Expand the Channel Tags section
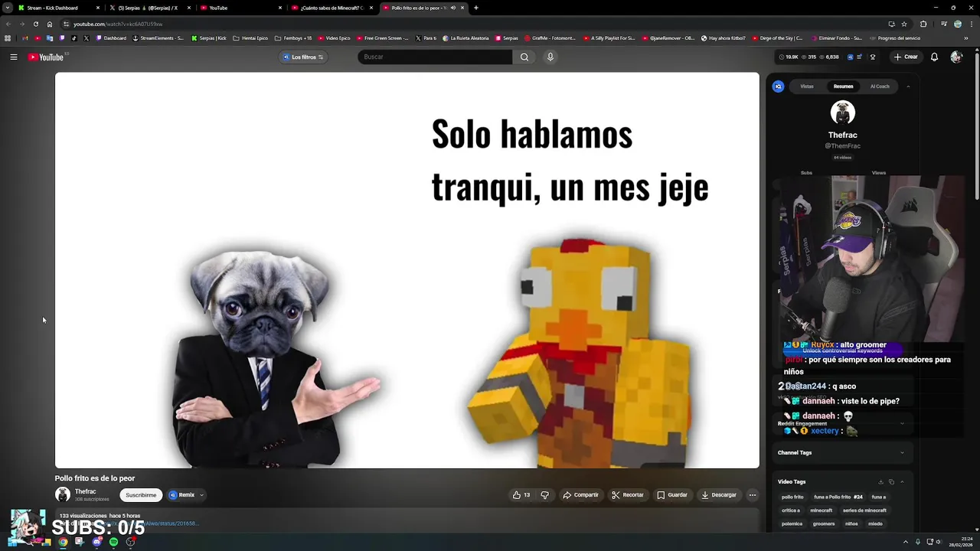Viewport: 980px width, 551px height. pos(902,453)
